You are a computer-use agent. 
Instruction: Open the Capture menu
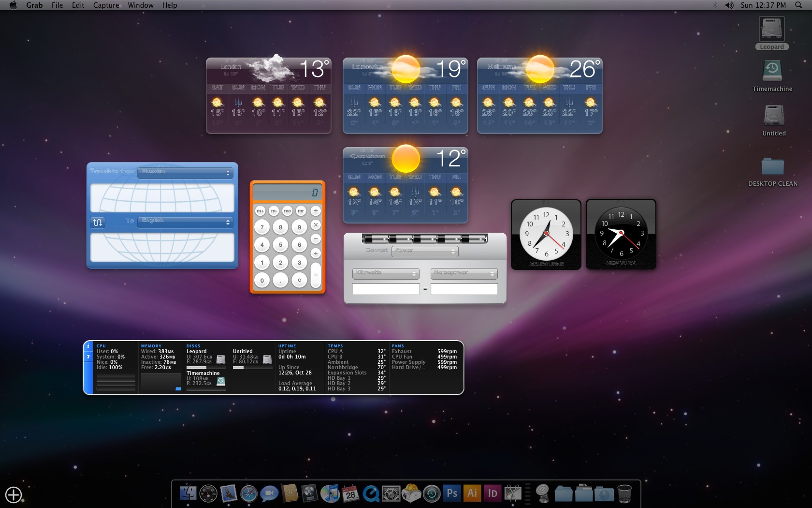106,5
